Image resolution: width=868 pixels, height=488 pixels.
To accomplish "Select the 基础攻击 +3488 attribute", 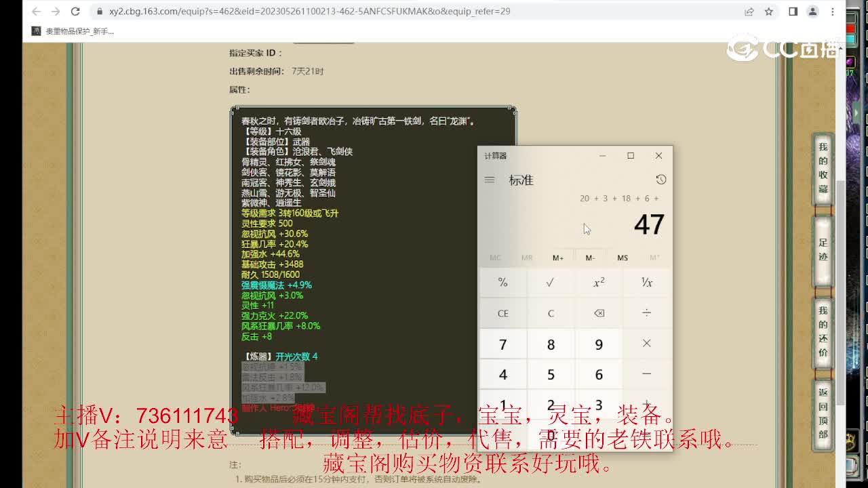I will click(273, 264).
